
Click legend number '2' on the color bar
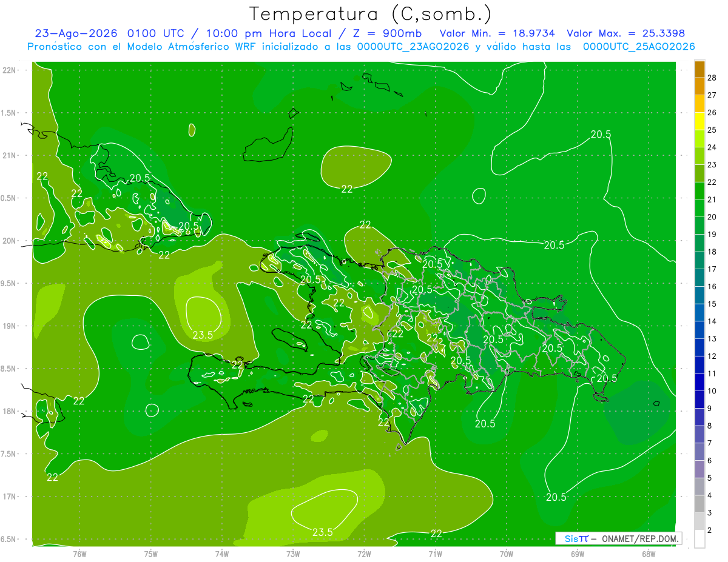(710, 530)
